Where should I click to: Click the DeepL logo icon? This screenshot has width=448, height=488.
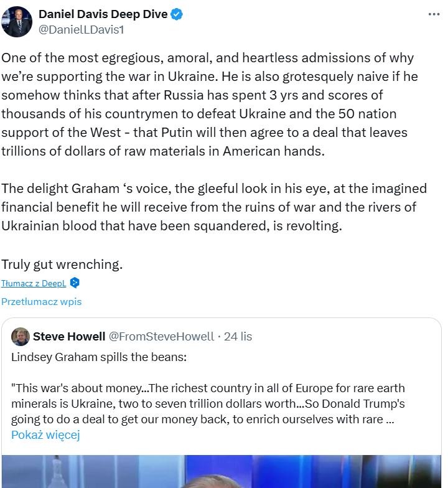[75, 283]
